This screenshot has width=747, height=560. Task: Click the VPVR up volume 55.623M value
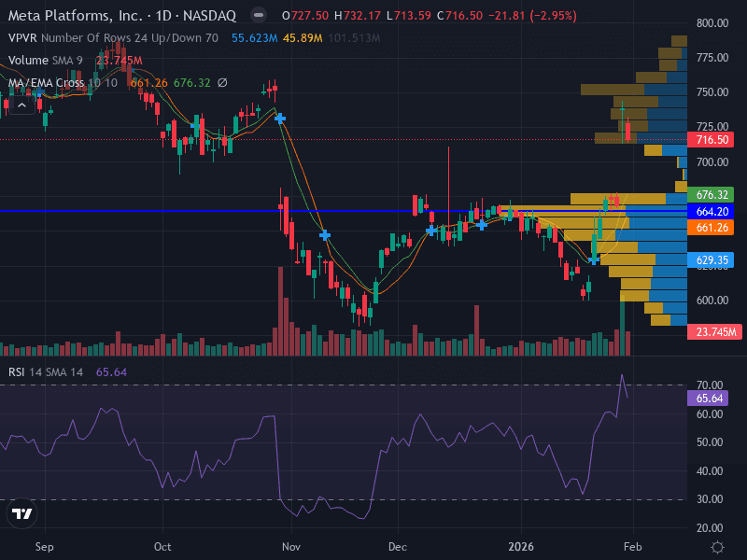(x=254, y=37)
